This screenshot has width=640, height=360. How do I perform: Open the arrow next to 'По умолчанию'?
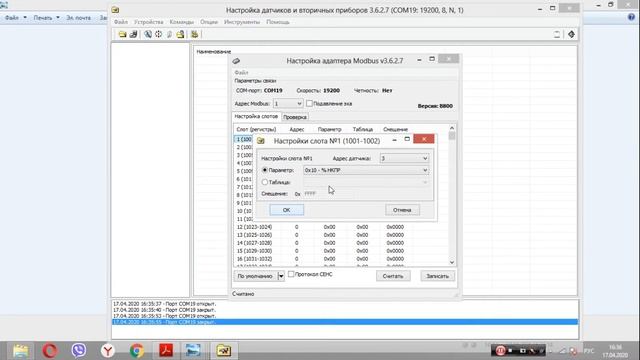click(281, 276)
